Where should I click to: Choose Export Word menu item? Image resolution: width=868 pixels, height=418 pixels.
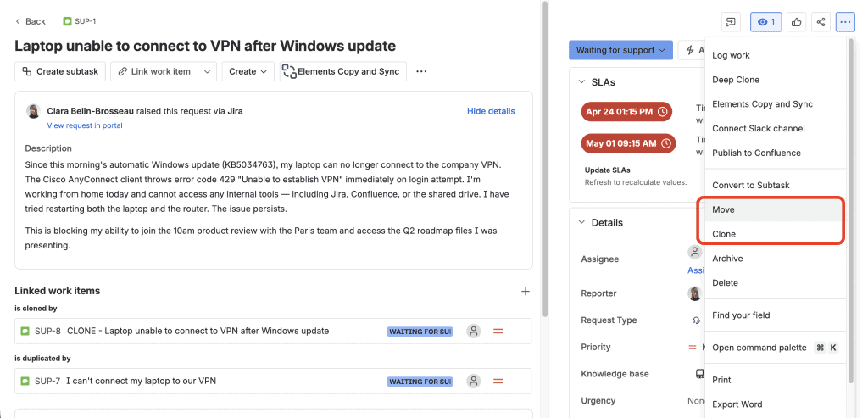[x=776, y=404]
